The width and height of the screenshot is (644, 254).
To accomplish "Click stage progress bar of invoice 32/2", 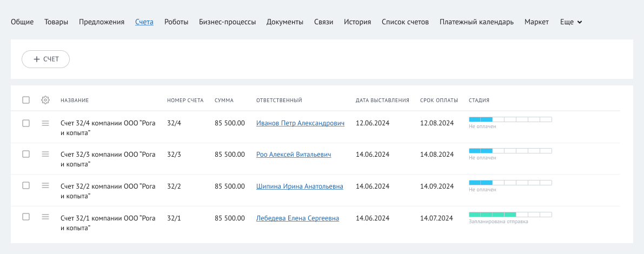I will coord(510,183).
